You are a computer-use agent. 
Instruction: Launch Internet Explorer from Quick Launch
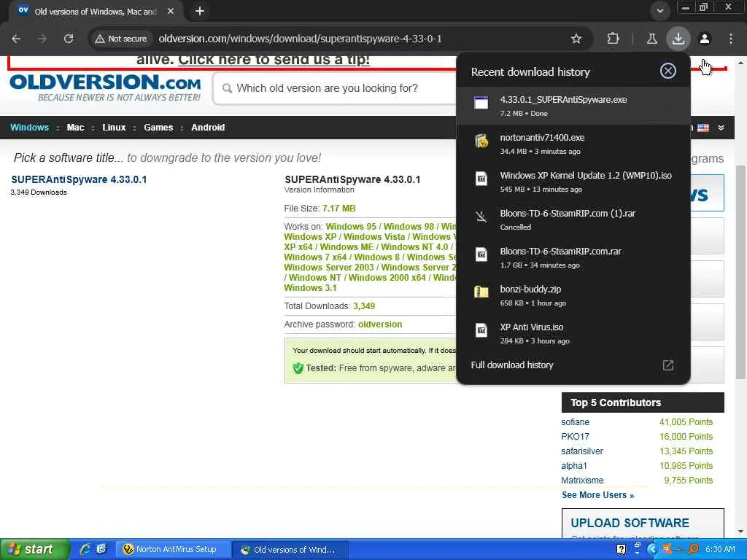pos(85,549)
